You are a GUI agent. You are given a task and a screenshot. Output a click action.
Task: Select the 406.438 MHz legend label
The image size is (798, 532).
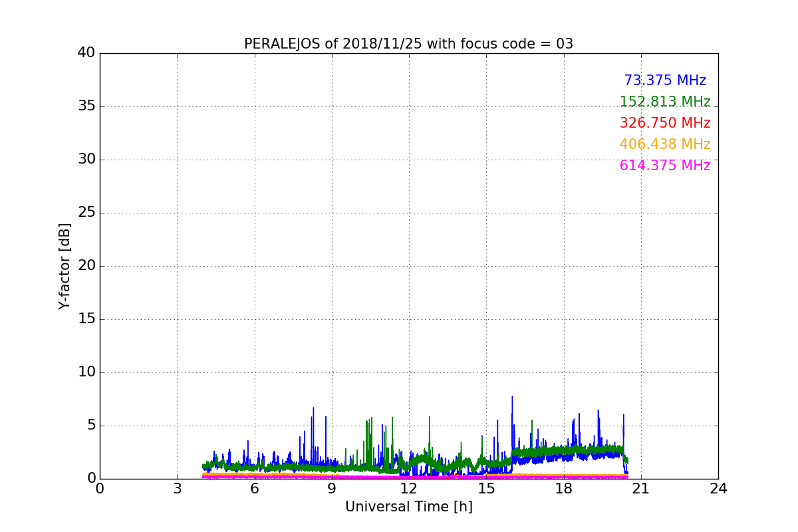(x=665, y=144)
